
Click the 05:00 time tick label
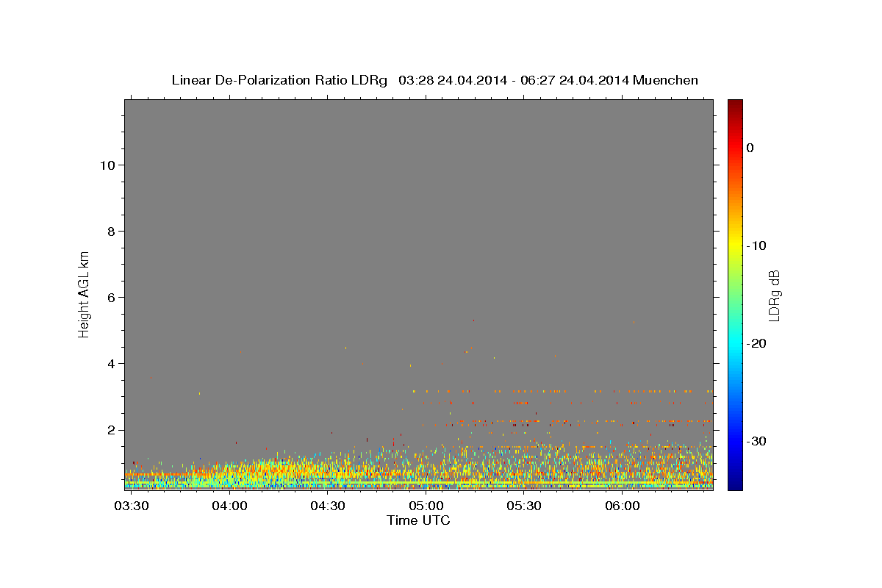(x=426, y=506)
